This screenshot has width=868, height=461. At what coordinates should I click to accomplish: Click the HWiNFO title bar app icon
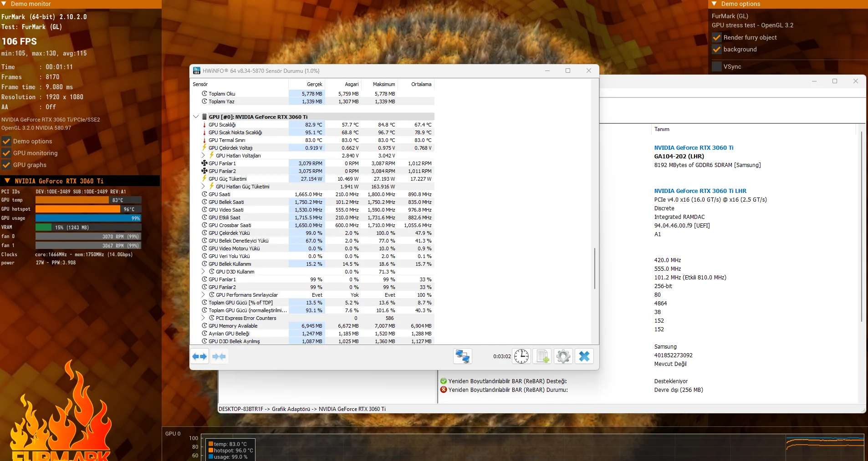(x=197, y=71)
